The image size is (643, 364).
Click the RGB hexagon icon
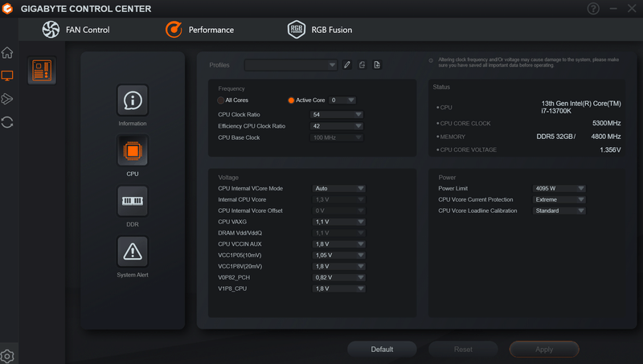pyautogui.click(x=296, y=30)
